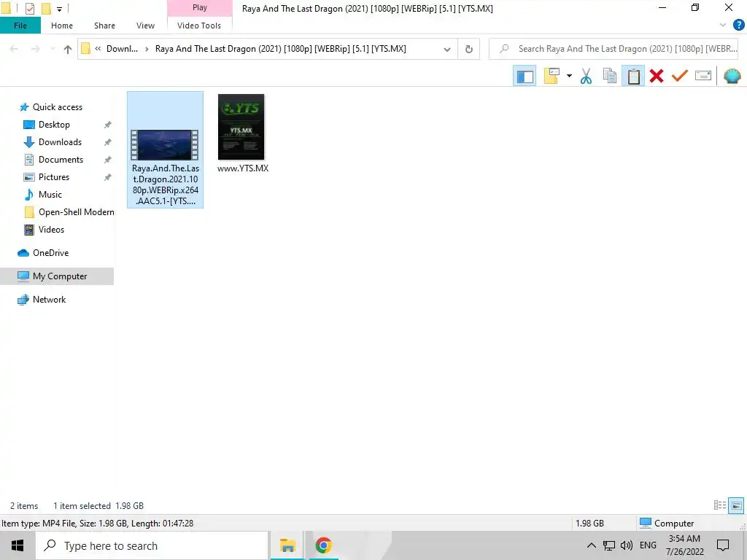Viewport: 747px width, 560px height.
Task: Select My Computer in navigation pane
Action: pyautogui.click(x=57, y=276)
